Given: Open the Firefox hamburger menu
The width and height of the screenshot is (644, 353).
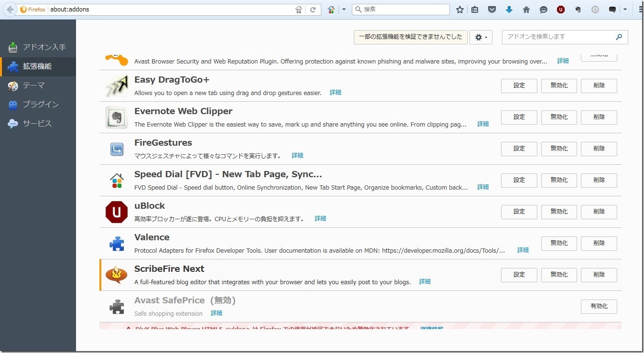Looking at the screenshot, I should (x=641, y=10).
